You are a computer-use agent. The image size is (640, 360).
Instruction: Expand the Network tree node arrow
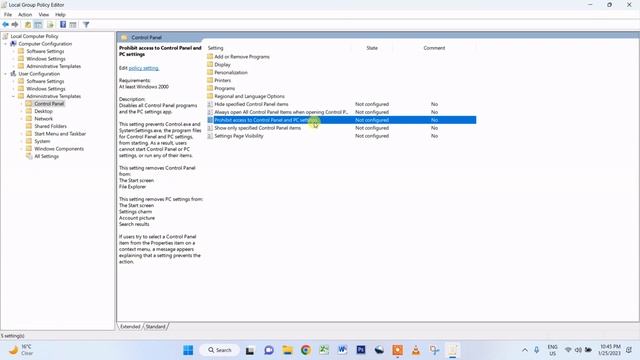click(21, 119)
